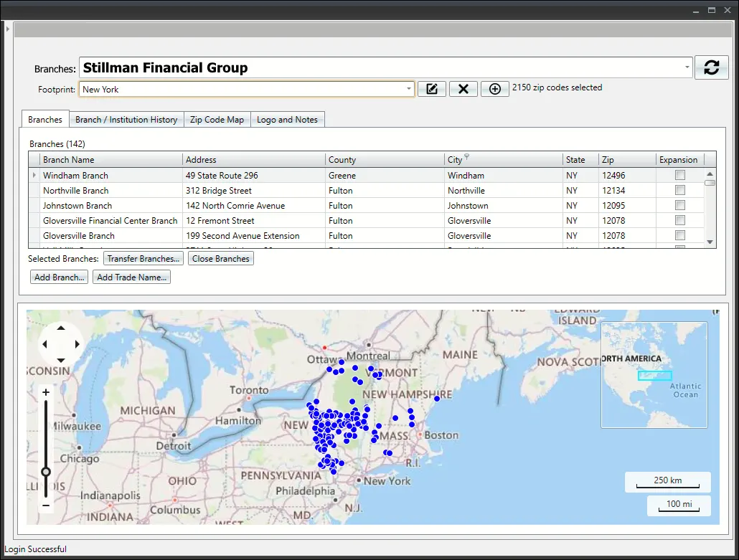
Task: Check Expansion for Gloversville Branch row
Action: (679, 235)
